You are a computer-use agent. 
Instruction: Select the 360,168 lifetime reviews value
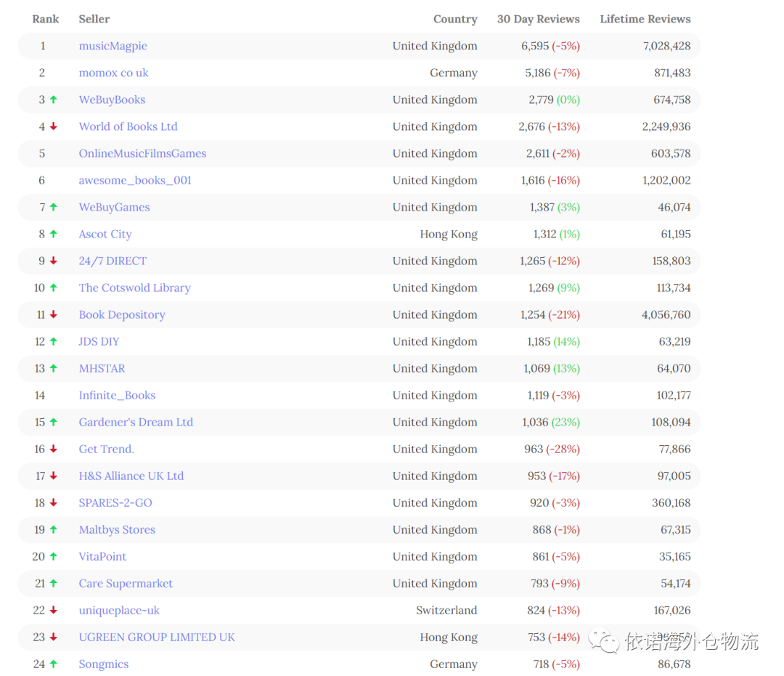pos(671,503)
